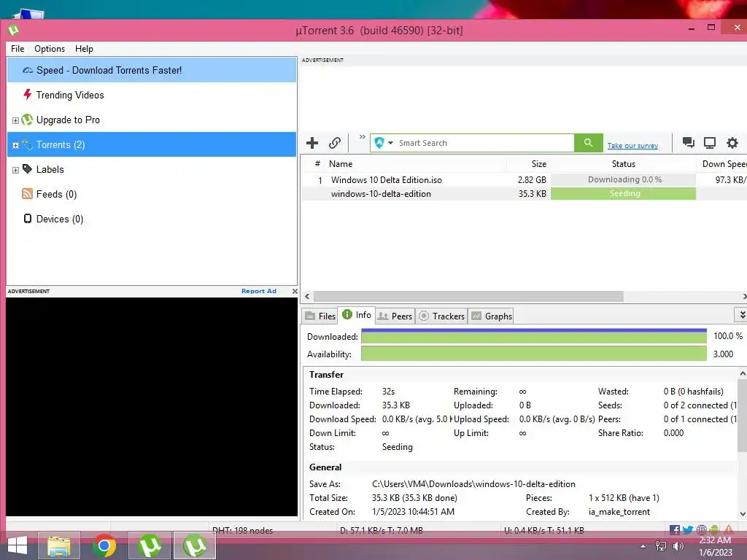The height and width of the screenshot is (560, 747).
Task: Click the volume speaker tray icon
Action: [678, 546]
